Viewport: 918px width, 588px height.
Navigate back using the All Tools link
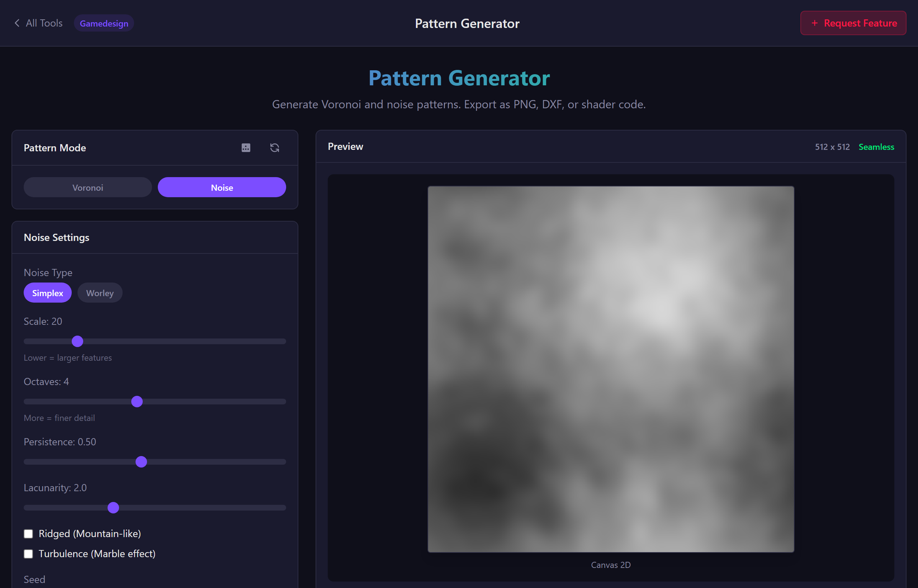[43, 23]
